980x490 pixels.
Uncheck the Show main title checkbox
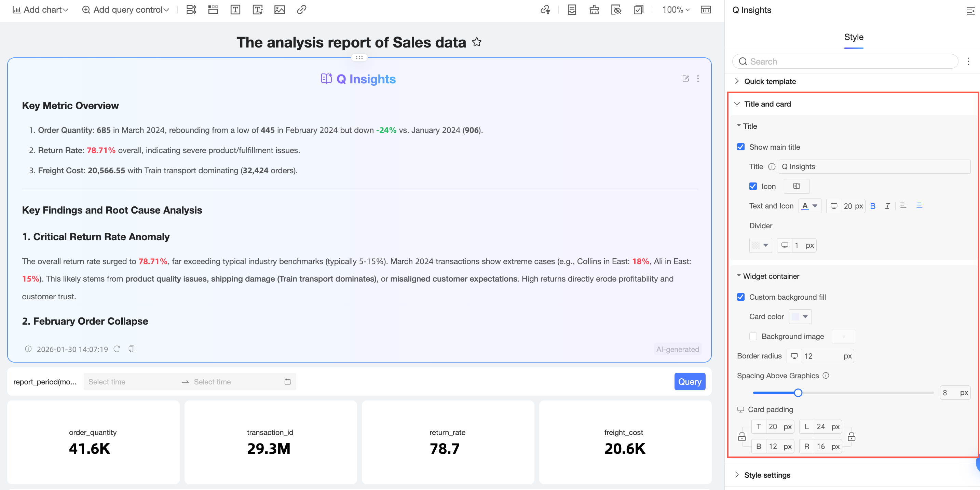pyautogui.click(x=741, y=147)
